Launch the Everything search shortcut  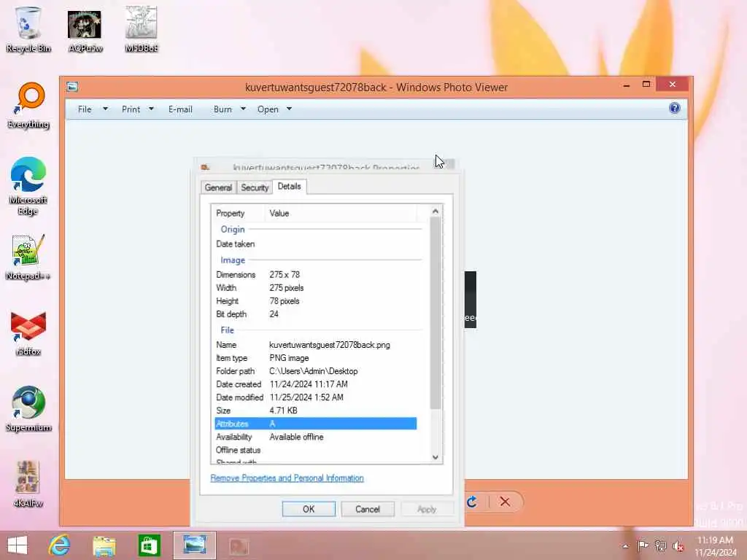pyautogui.click(x=28, y=106)
